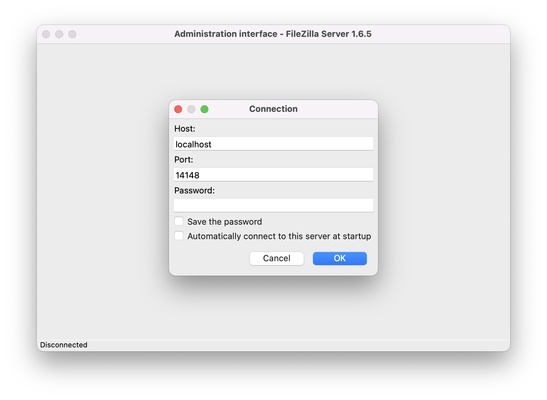Click the green zoom button on Connection dialog

click(204, 109)
